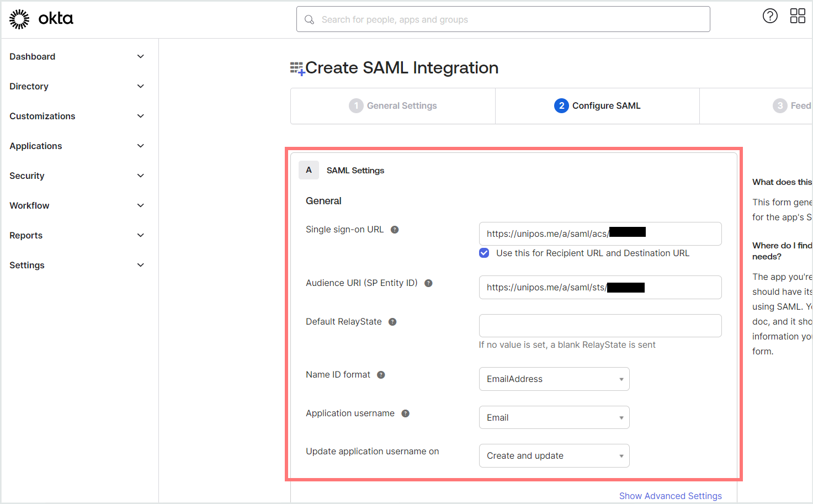Click the Create SAML Integration title
This screenshot has height=504, width=813.
coord(402,68)
